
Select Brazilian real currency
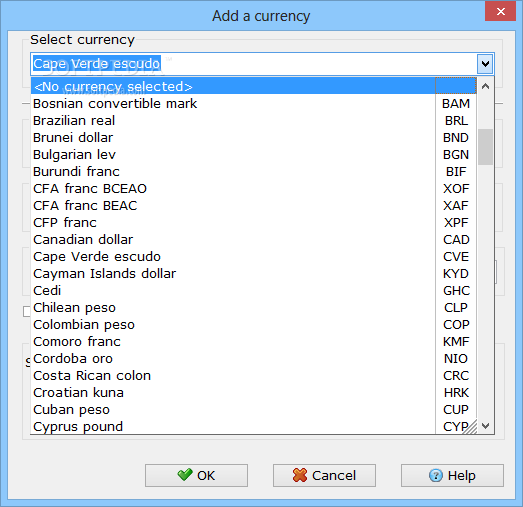tap(253, 120)
